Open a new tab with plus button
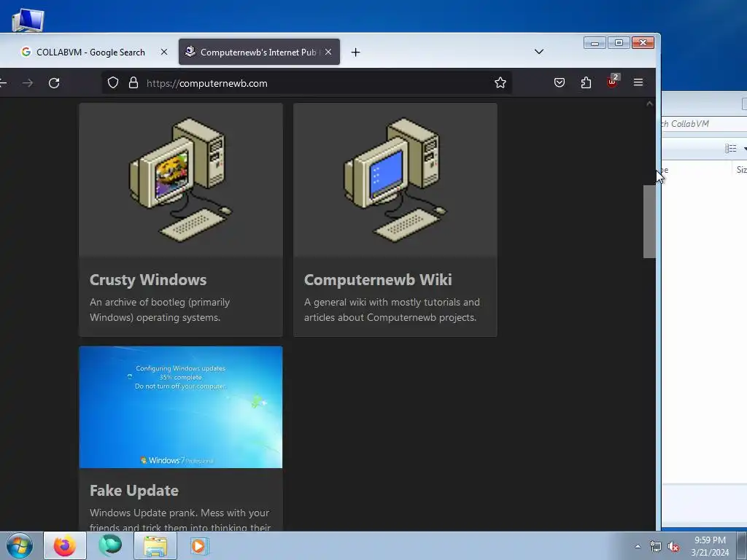 click(x=355, y=52)
